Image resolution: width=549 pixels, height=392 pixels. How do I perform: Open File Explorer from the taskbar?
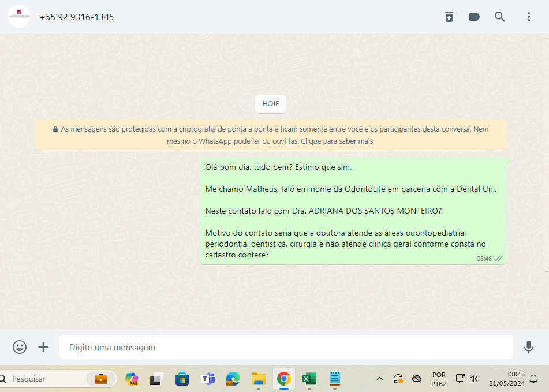[258, 379]
